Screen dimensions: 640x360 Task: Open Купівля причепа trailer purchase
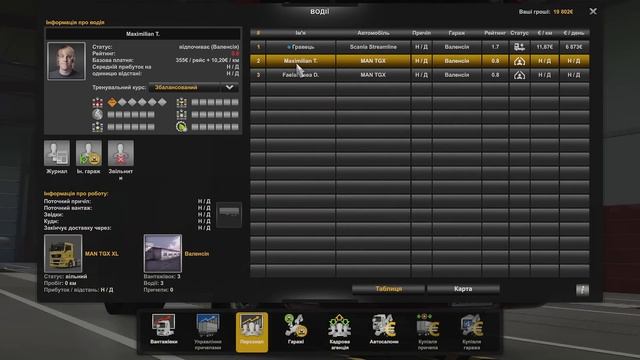[x=428, y=331]
